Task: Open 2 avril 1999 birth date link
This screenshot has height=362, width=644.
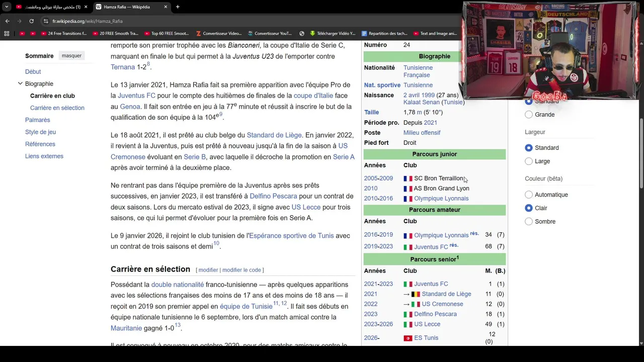Action: [419, 95]
